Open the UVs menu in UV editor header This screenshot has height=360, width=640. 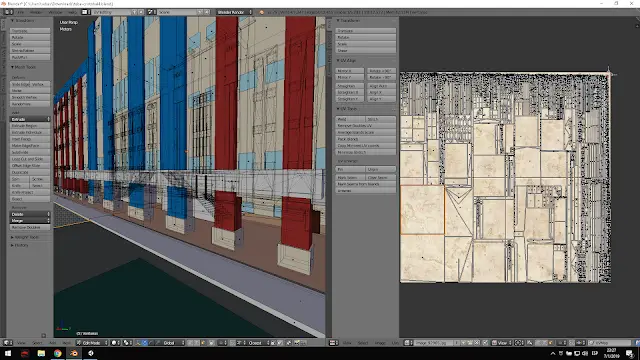click(395, 343)
